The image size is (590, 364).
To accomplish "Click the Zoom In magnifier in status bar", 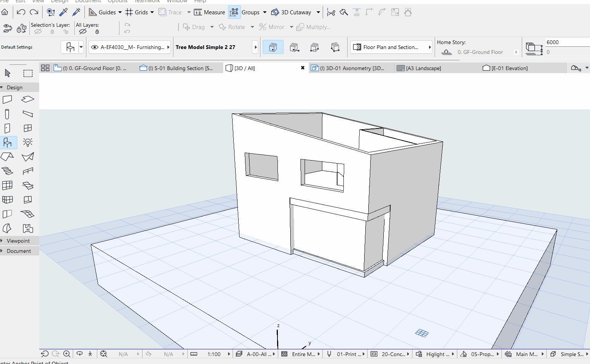I will point(67,354).
